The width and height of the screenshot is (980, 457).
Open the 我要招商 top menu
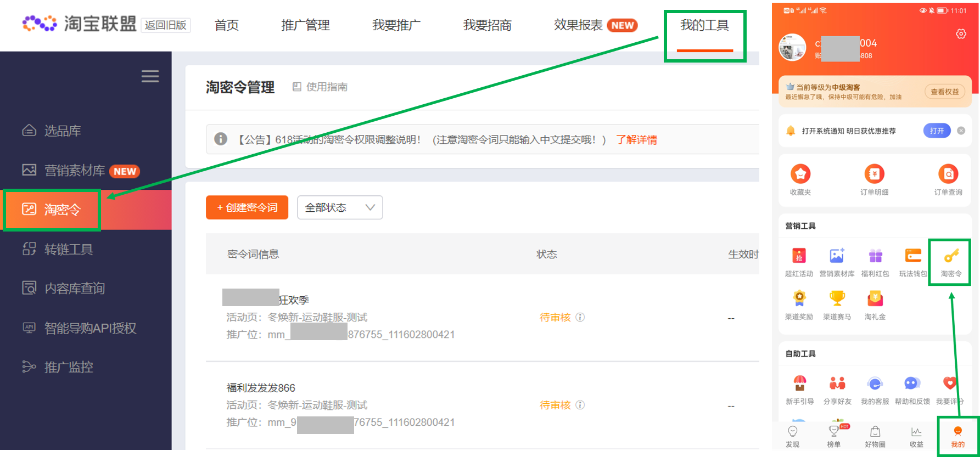[488, 25]
